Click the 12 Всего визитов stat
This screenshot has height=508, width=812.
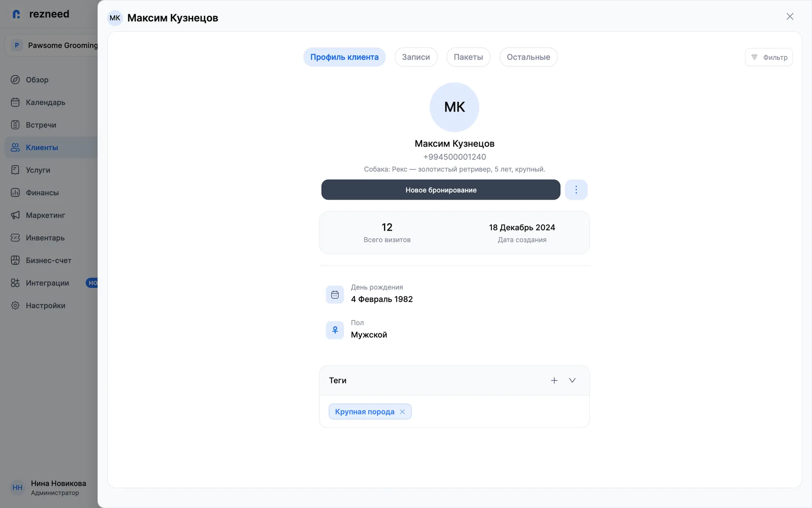[x=387, y=233]
